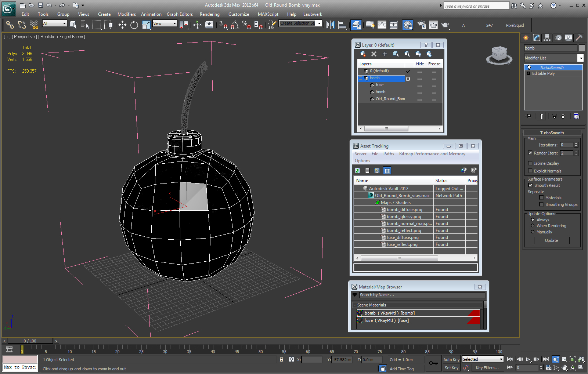Activate the Select and Uniform Scale tool

click(x=146, y=25)
